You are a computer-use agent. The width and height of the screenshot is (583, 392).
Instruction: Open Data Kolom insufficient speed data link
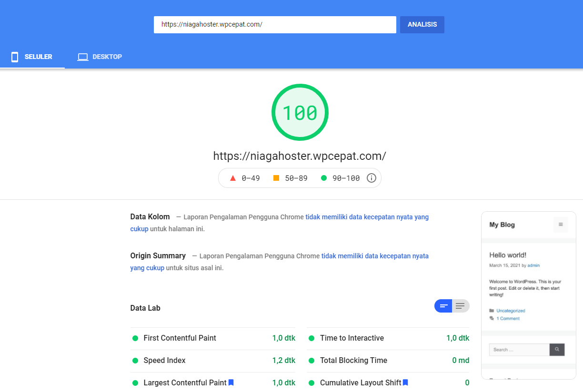(367, 217)
